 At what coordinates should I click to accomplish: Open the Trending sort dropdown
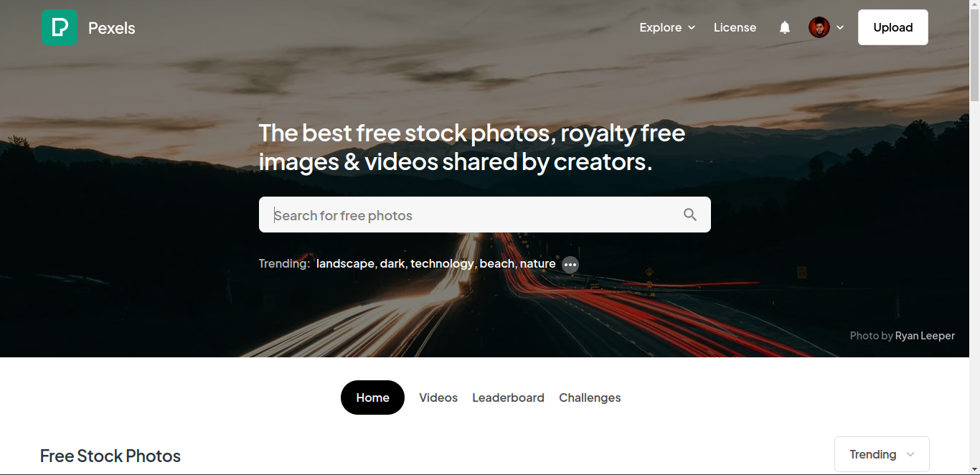882,454
